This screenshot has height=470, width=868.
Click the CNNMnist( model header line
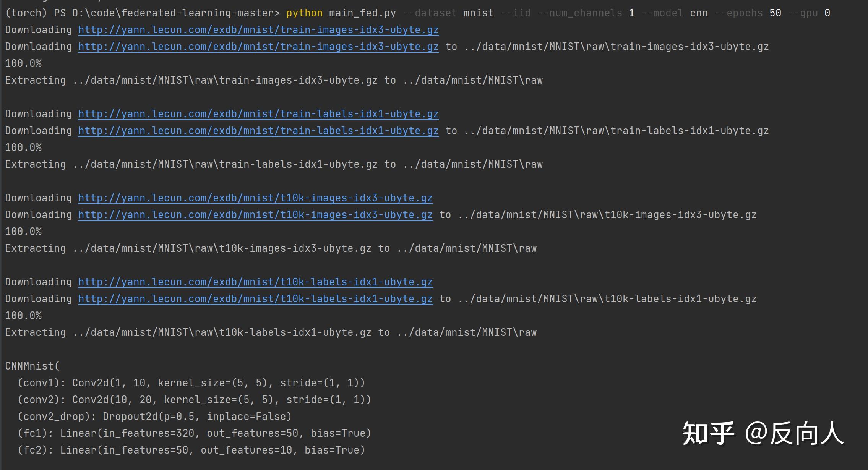(x=32, y=366)
